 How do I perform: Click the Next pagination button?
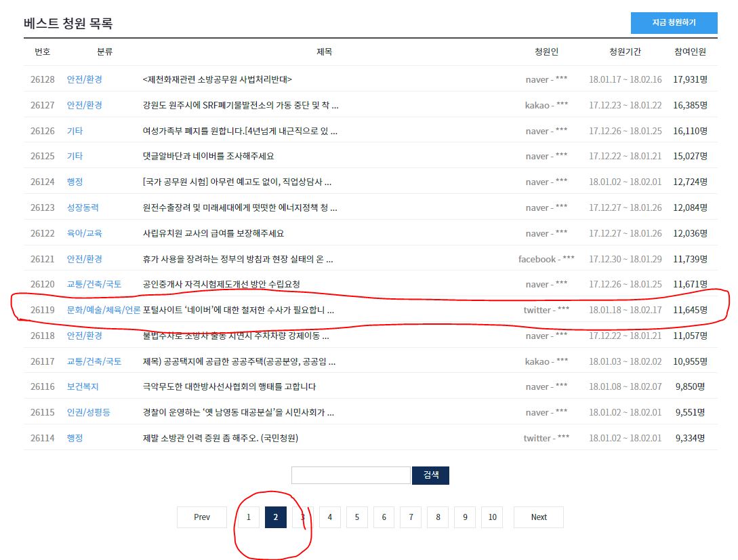pyautogui.click(x=539, y=517)
